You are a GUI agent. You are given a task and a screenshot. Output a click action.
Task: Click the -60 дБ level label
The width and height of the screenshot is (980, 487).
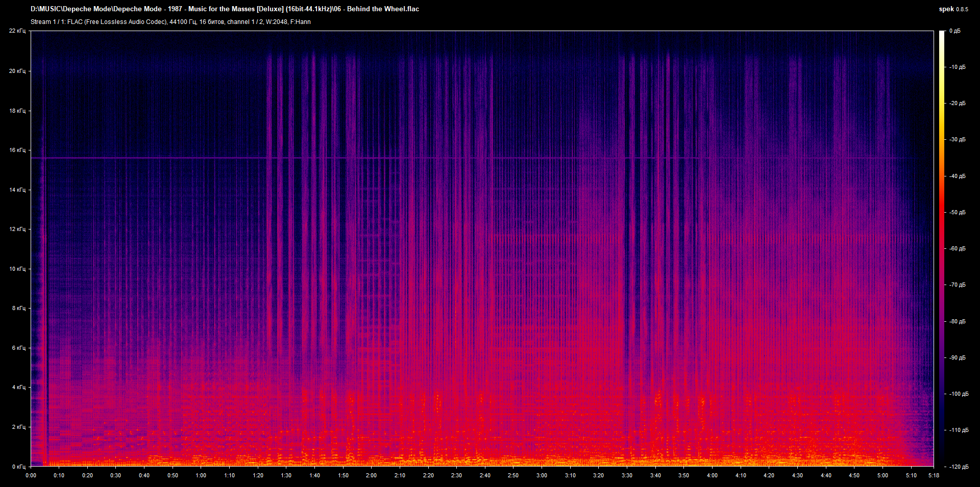pos(957,249)
